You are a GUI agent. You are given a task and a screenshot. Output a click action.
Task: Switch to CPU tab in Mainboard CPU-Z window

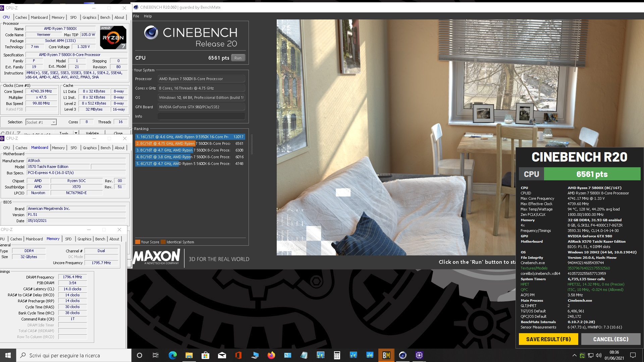[x=7, y=148]
